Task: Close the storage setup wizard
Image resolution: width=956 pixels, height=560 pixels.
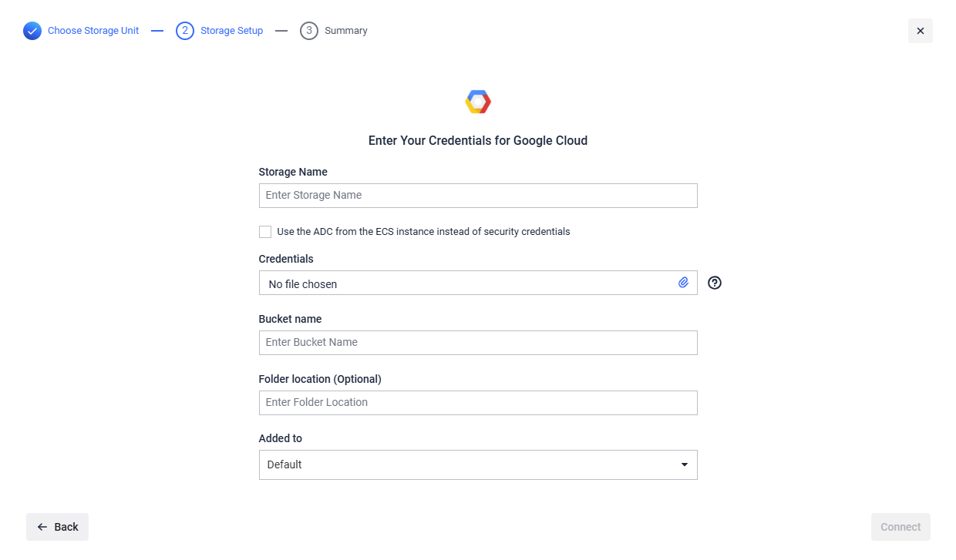Action: pyautogui.click(x=921, y=31)
